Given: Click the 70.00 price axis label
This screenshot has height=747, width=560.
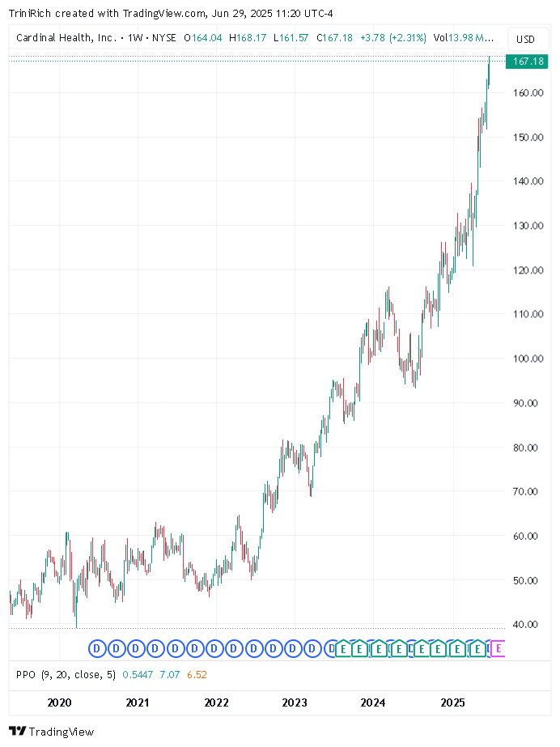Looking at the screenshot, I should 525,491.
